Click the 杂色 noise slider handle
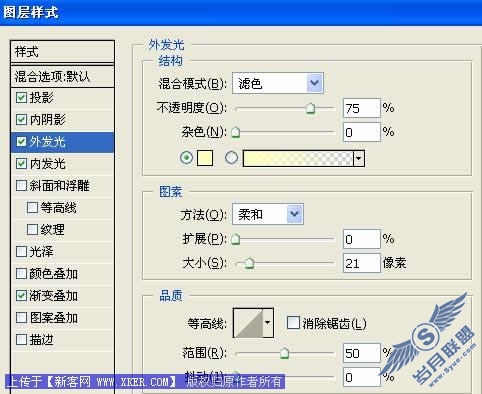This screenshot has width=482, height=394. (x=236, y=132)
